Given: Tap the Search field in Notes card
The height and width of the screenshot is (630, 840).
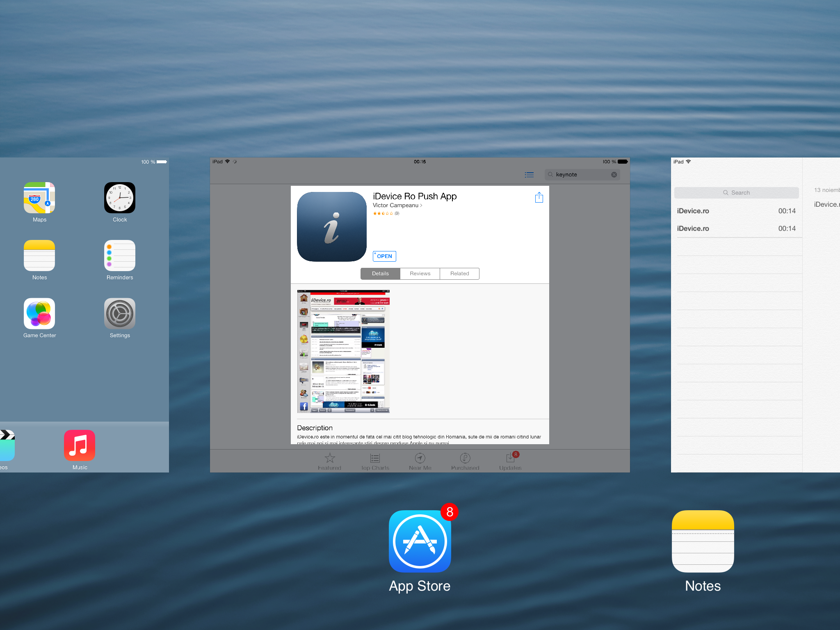Looking at the screenshot, I should click(737, 193).
